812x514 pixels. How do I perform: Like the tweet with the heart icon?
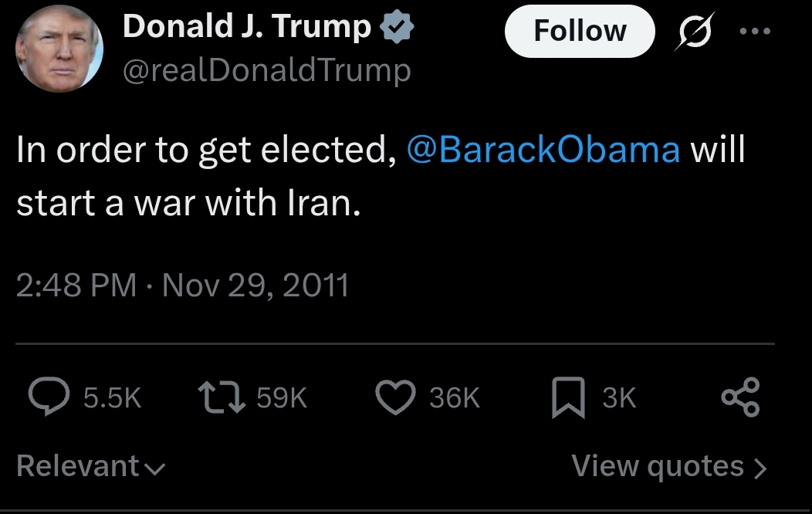click(394, 397)
